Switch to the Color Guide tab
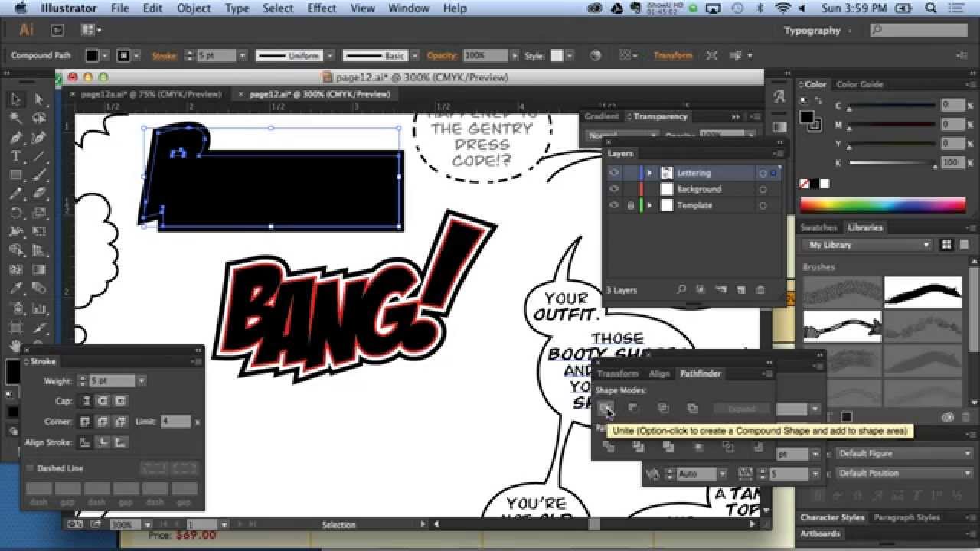Viewport: 980px width, 551px height. [x=860, y=84]
